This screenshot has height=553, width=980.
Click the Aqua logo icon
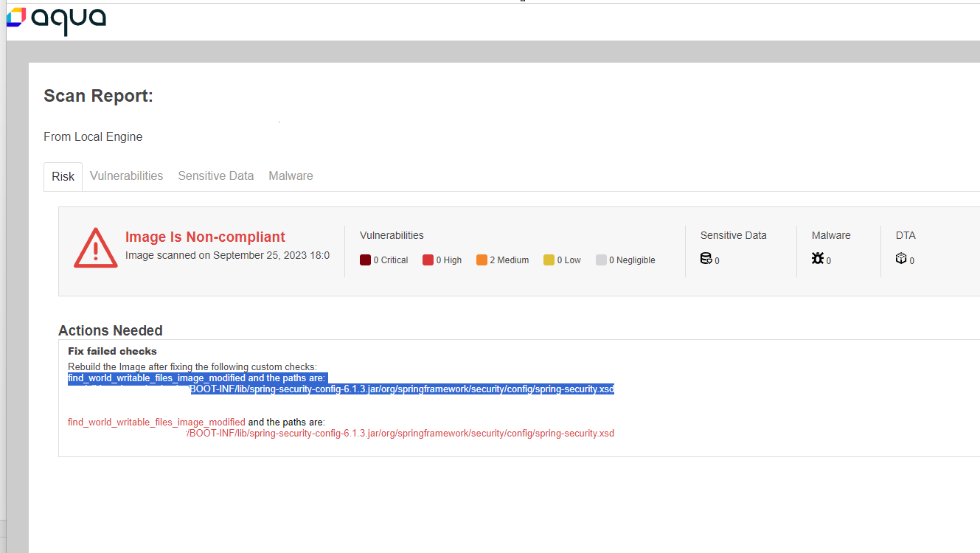(16, 18)
